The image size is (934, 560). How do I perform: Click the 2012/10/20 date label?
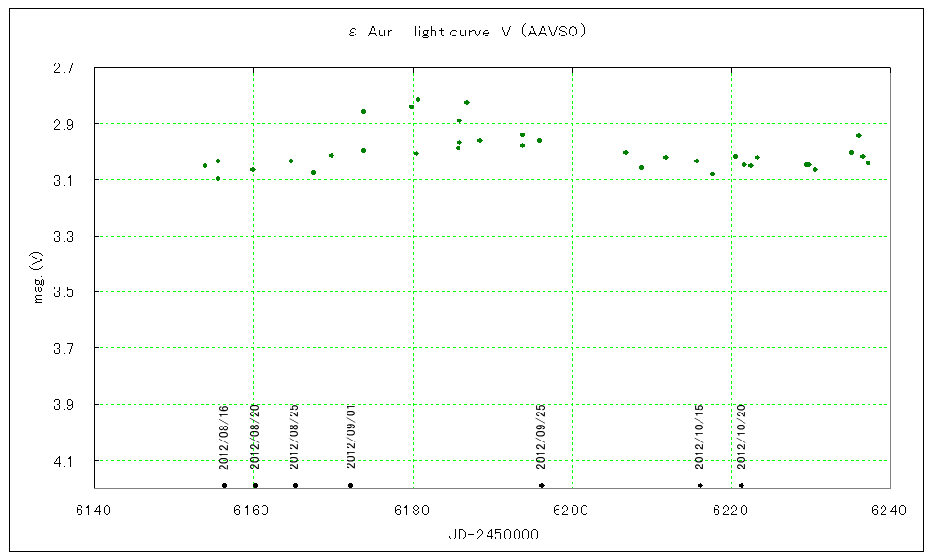[x=741, y=437]
